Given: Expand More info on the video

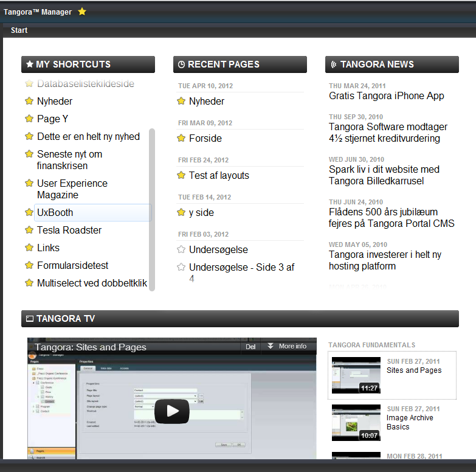Looking at the screenshot, I should [x=287, y=346].
